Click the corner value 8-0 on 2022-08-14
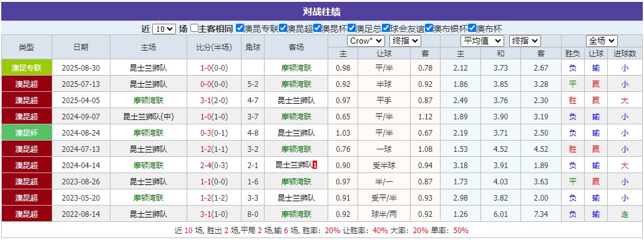 point(253,214)
